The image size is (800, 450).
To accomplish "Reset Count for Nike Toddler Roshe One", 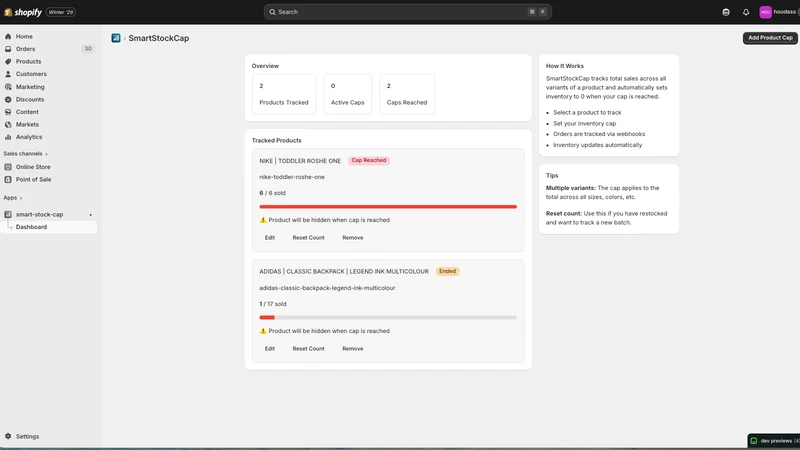I will pyautogui.click(x=308, y=238).
